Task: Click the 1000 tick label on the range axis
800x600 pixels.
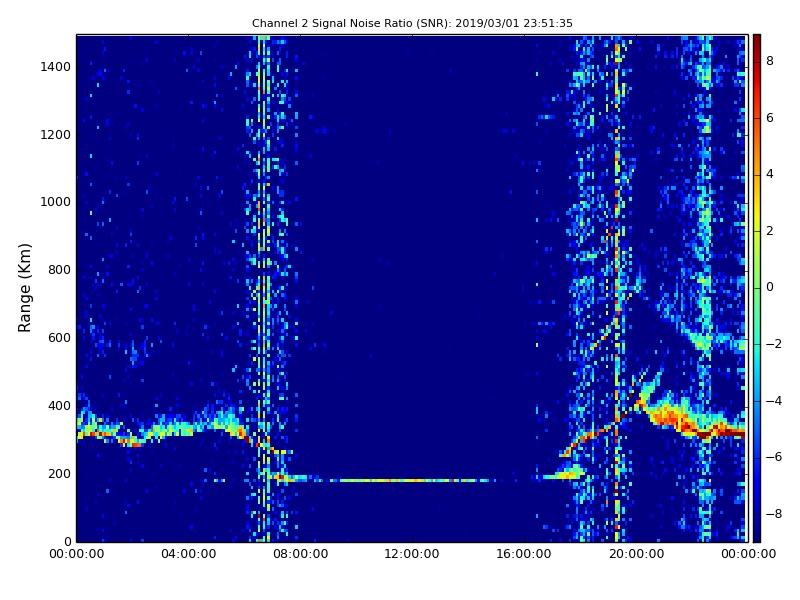Action: (x=56, y=202)
